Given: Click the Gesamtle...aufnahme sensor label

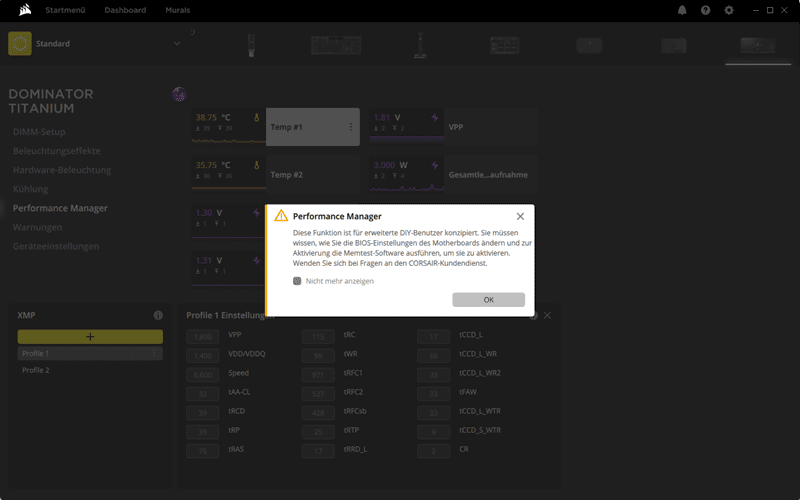Looking at the screenshot, I should [488, 174].
